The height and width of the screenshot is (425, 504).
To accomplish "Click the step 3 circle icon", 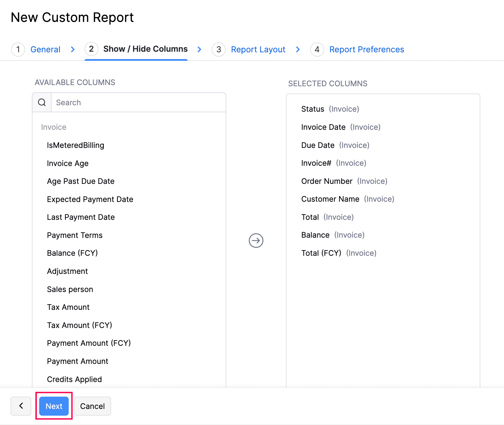I will pyautogui.click(x=218, y=49).
